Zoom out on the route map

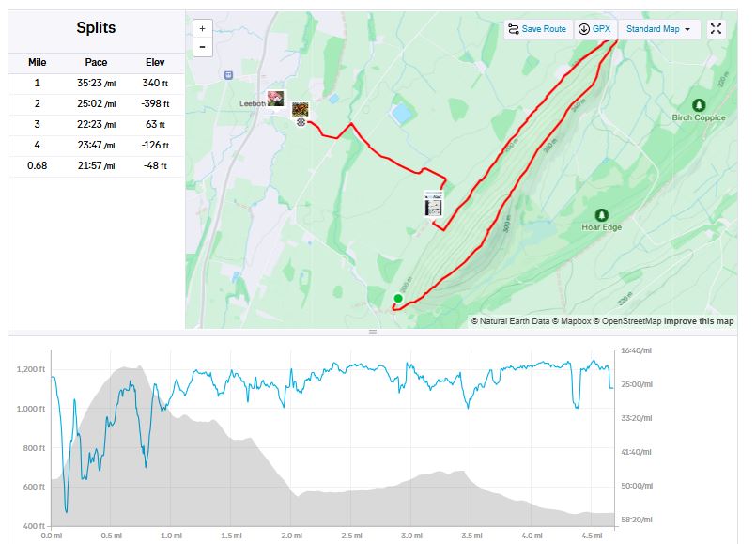pos(202,45)
